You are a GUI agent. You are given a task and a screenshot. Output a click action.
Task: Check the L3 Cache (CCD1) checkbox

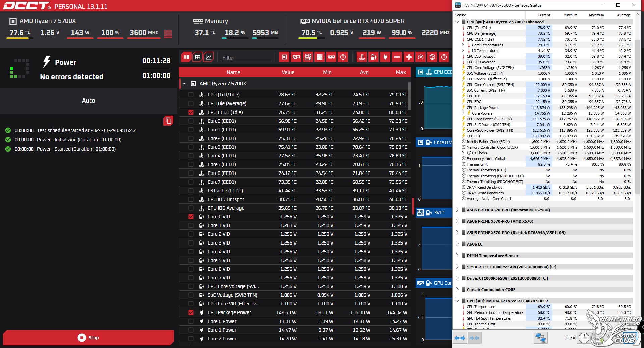(191, 191)
